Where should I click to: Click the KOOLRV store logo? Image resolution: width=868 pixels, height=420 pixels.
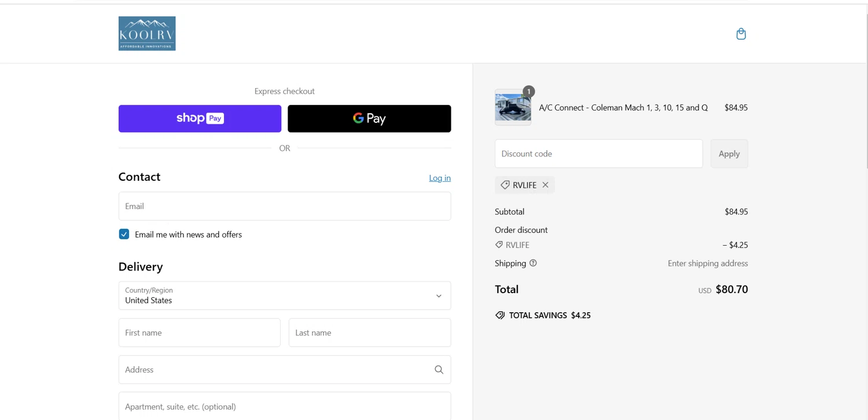click(147, 34)
